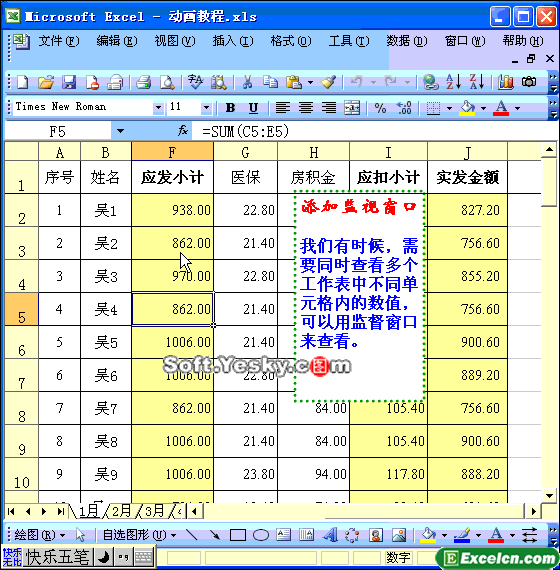Open Print Preview from the toolbar
The image size is (560, 570).
point(167,82)
